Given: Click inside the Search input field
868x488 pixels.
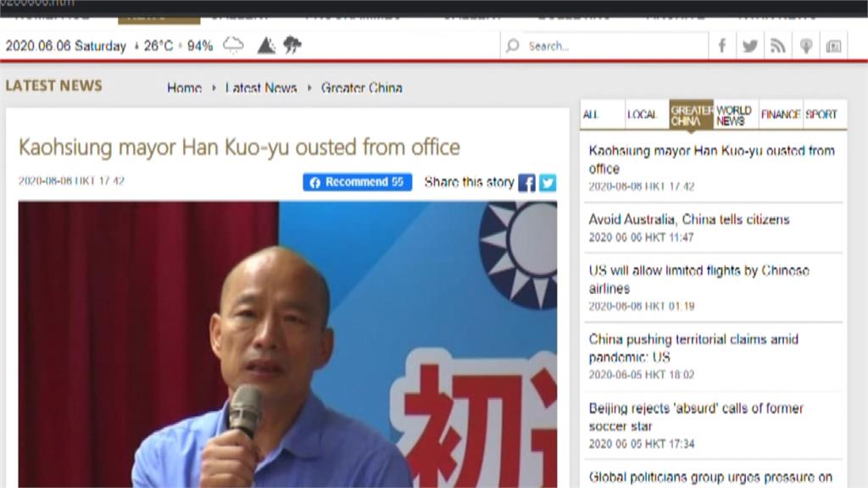Looking at the screenshot, I should click(615, 46).
